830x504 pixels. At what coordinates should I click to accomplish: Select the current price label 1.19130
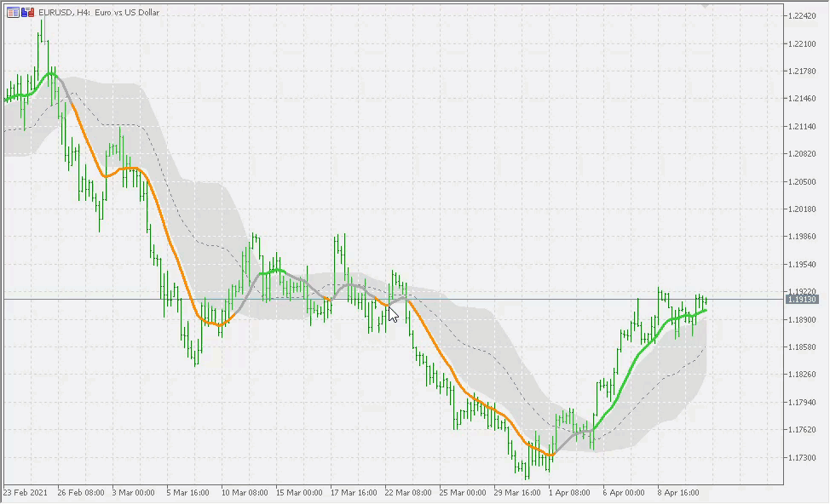[x=802, y=300]
